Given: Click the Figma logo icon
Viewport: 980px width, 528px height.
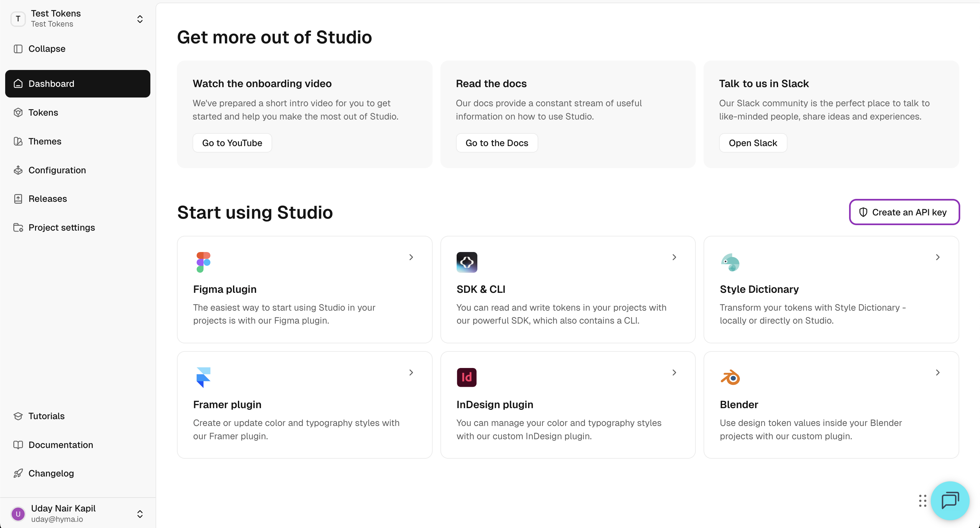Looking at the screenshot, I should (x=203, y=262).
